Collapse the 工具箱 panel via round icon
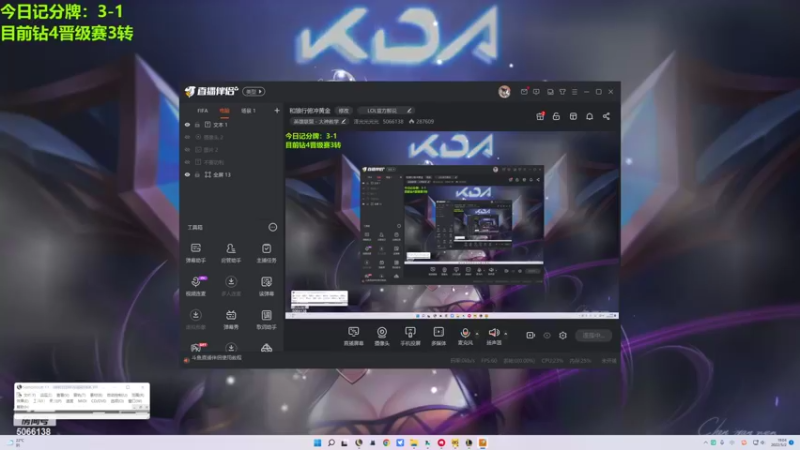Screen dimensions: 800x450 [272, 227]
